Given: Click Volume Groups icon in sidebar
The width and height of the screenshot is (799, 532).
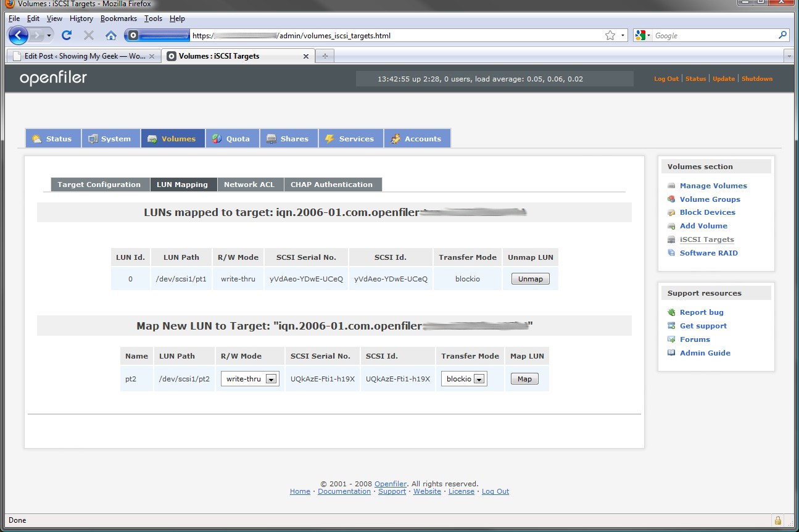Looking at the screenshot, I should click(671, 199).
